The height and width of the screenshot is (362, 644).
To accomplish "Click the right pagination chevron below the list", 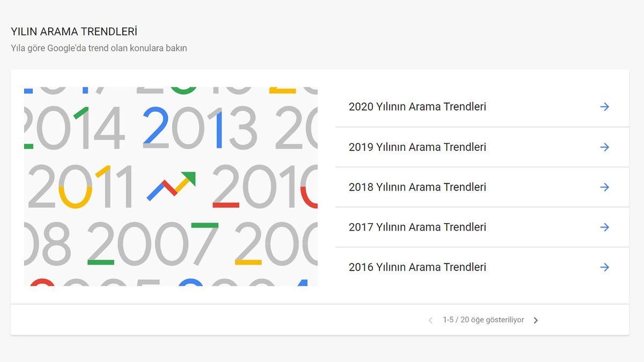I will [536, 320].
